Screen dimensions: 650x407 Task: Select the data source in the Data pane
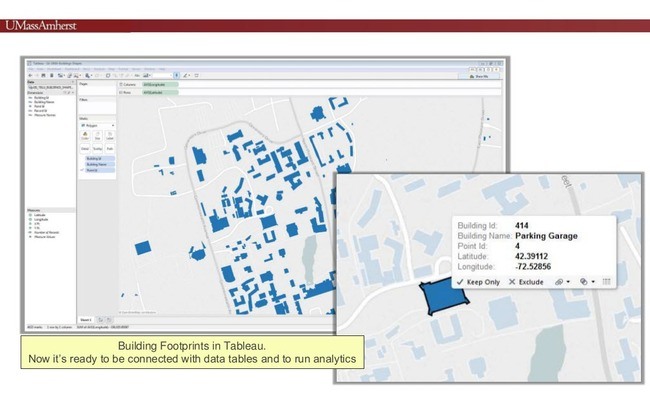pos(51,88)
